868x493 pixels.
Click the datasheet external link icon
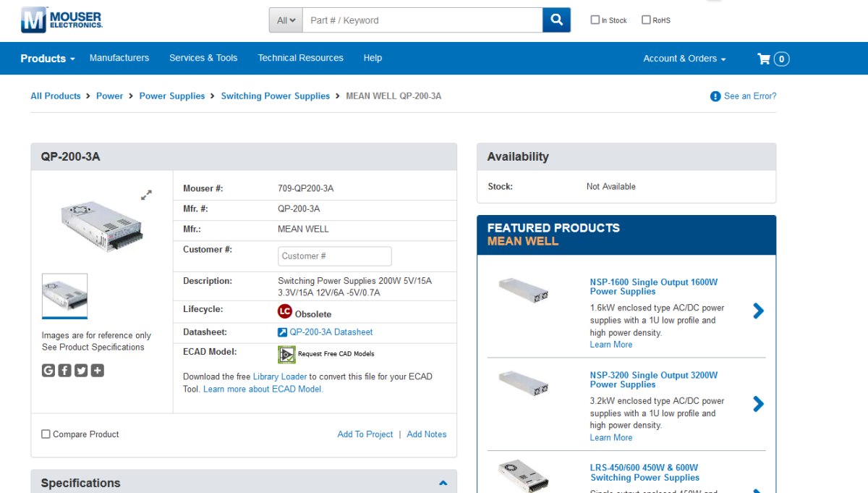click(x=282, y=332)
